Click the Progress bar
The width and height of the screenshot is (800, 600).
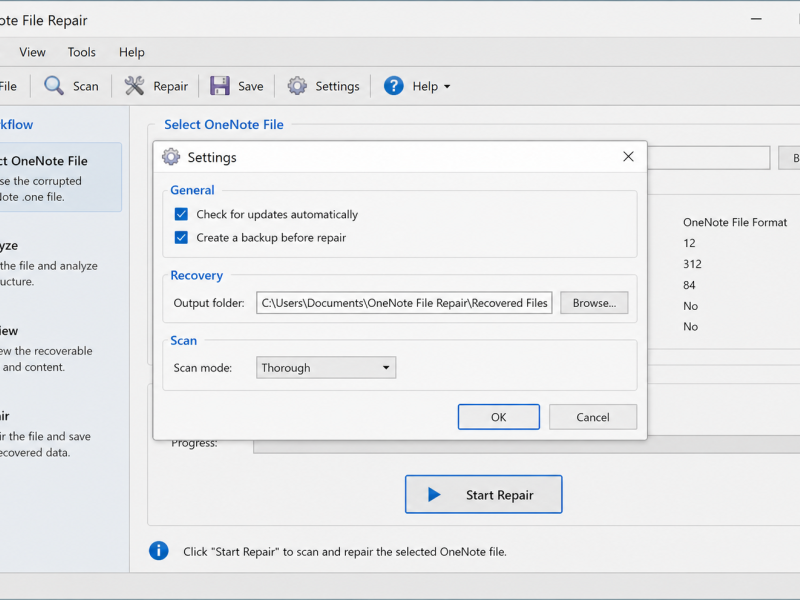click(527, 445)
